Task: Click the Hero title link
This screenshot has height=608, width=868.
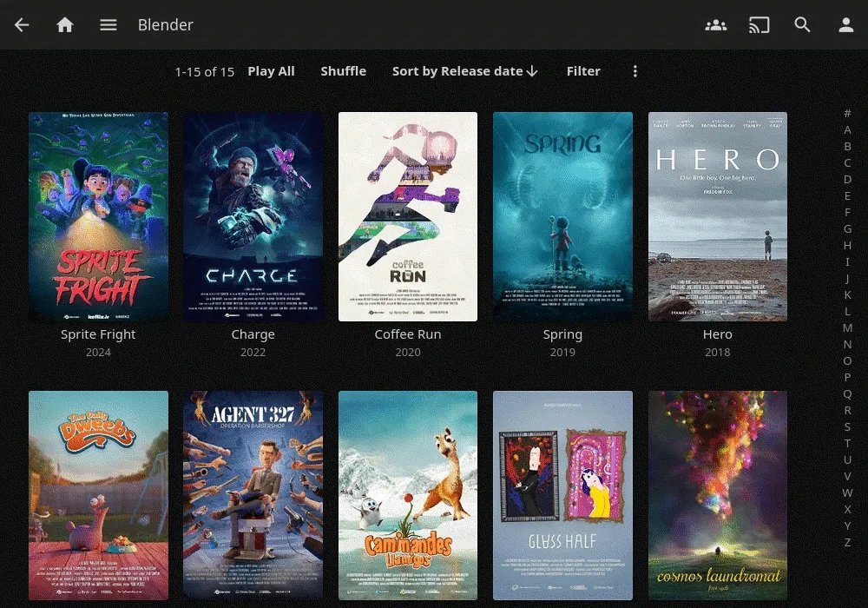Action: pyautogui.click(x=717, y=334)
